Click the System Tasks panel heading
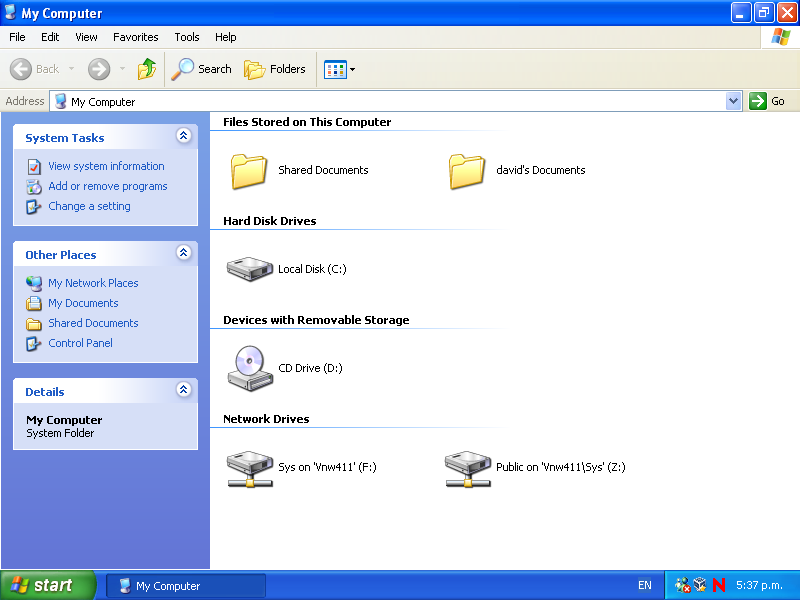This screenshot has width=800, height=600. [x=65, y=138]
